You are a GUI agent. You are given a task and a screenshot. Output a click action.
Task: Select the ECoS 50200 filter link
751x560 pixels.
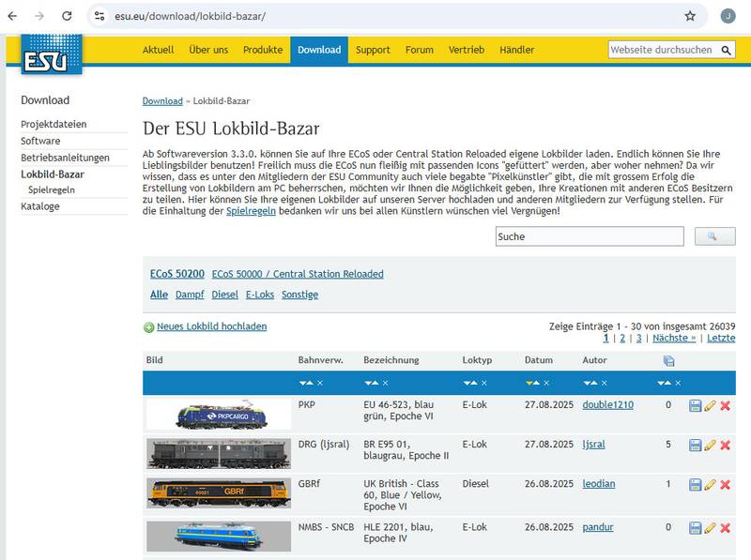pos(177,274)
